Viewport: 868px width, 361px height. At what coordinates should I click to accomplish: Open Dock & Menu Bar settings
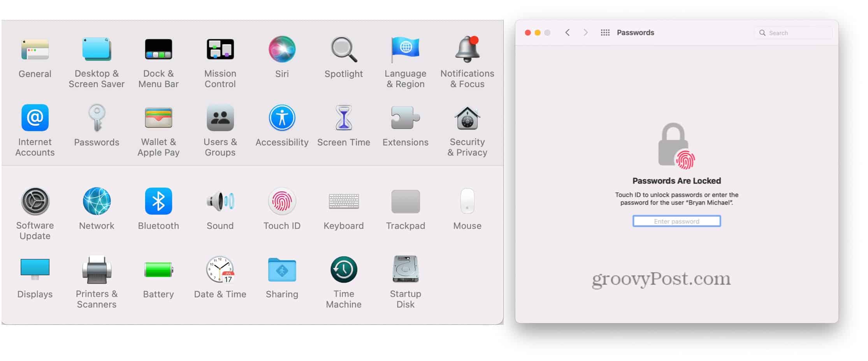tap(158, 49)
